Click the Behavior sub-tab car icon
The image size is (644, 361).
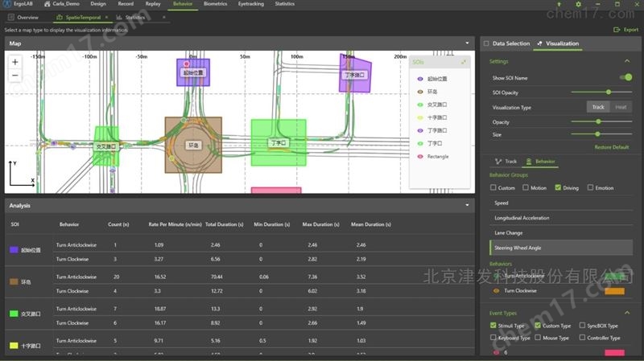pos(529,162)
